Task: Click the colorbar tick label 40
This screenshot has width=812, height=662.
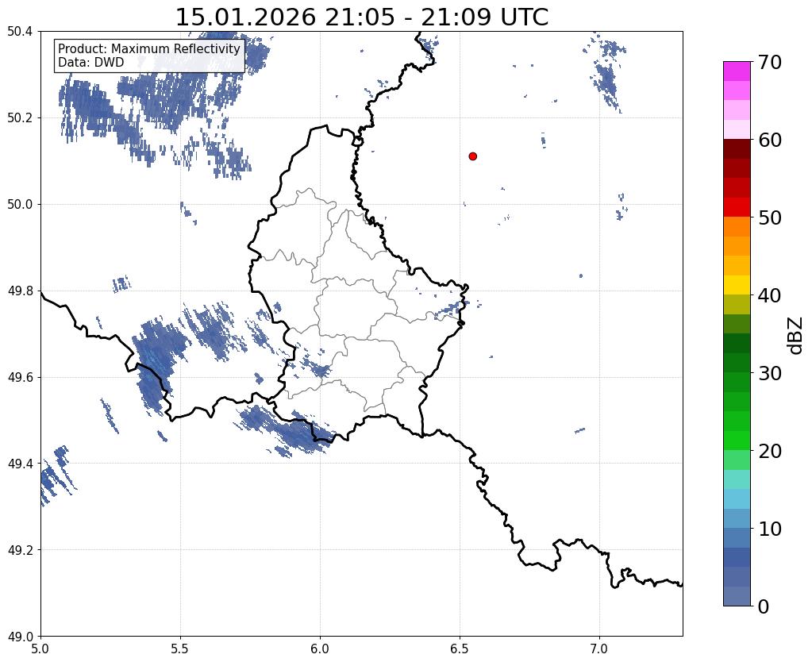Action: click(769, 295)
